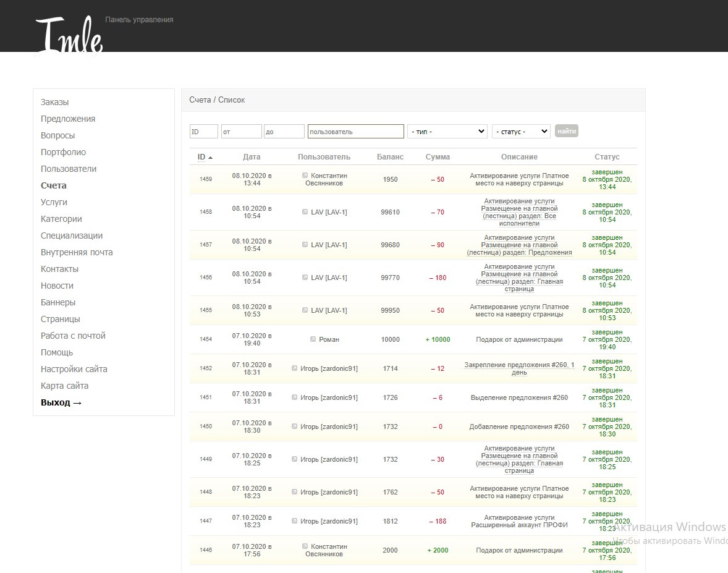
Task: Click the "пользователь" filter input
Action: pos(356,132)
